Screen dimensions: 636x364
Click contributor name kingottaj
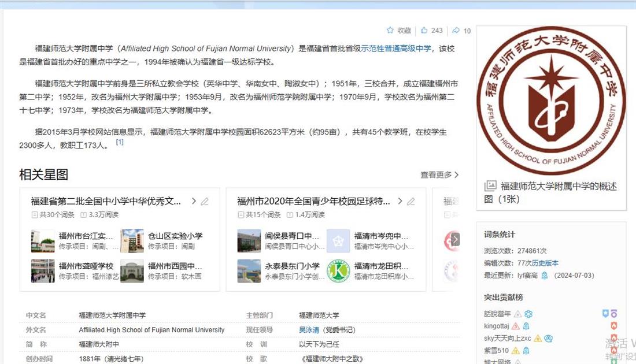[x=496, y=326]
